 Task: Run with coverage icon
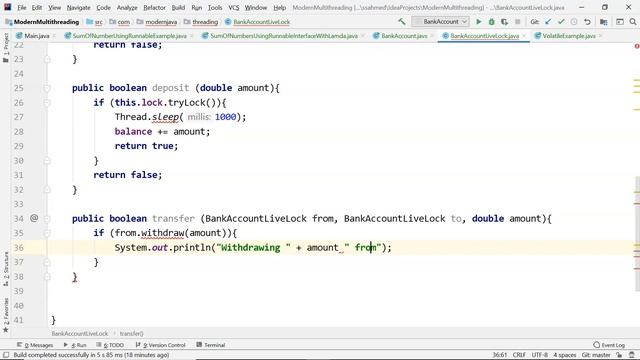pos(504,22)
